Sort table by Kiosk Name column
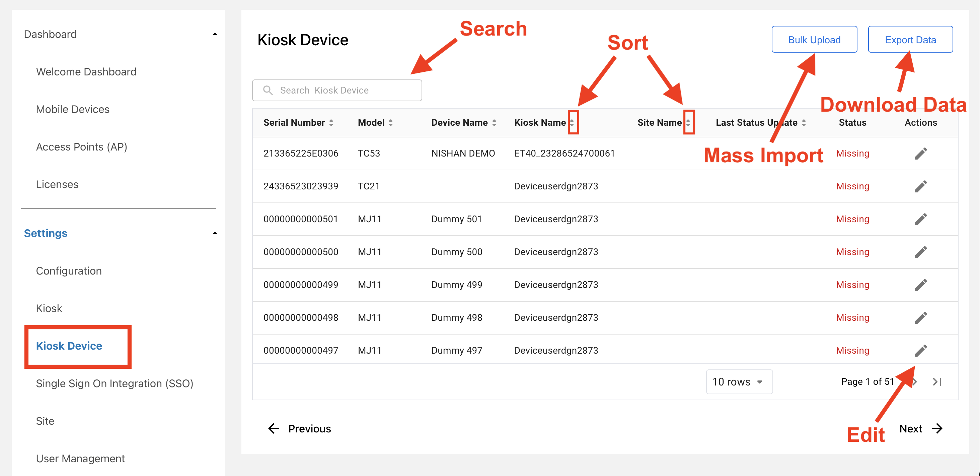 (572, 123)
